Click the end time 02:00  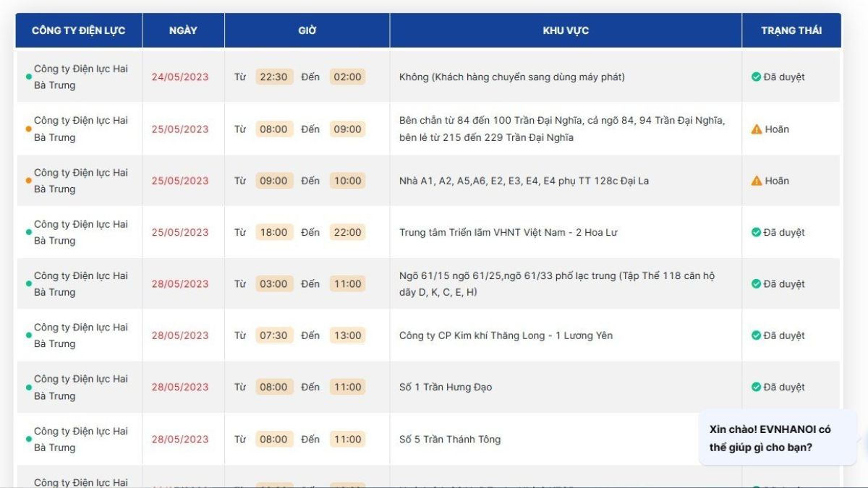tap(347, 77)
